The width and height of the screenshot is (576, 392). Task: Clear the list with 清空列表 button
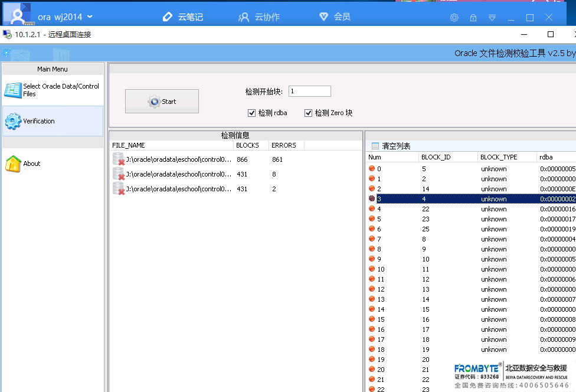(x=391, y=146)
